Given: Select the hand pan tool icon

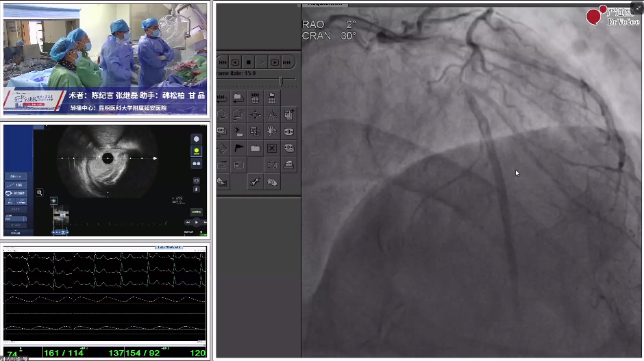Looking at the screenshot, I should pos(272,132).
